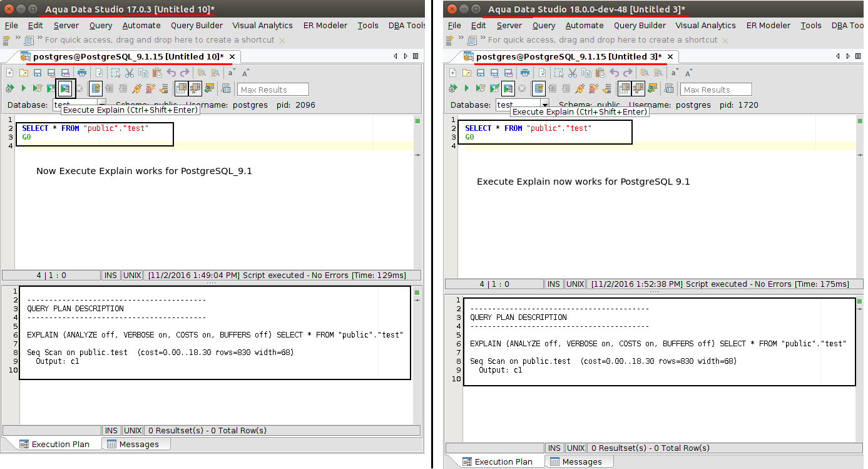Open the File menu in the 17.0.3 window
The image size is (868, 469).
pos(11,26)
